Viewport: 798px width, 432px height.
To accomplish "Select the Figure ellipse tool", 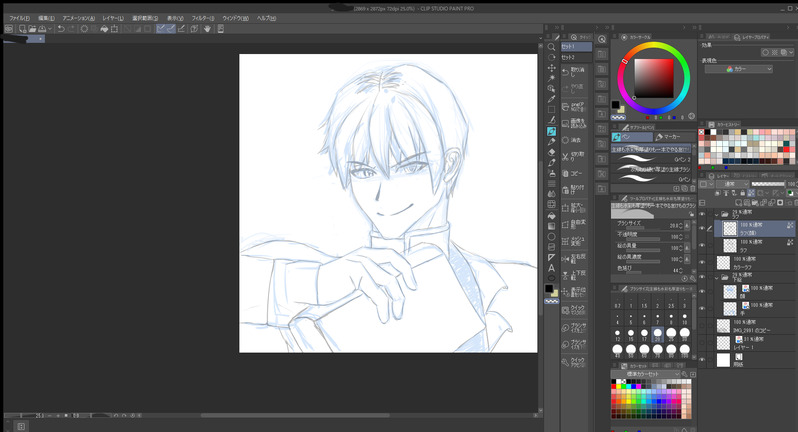I will click(551, 237).
